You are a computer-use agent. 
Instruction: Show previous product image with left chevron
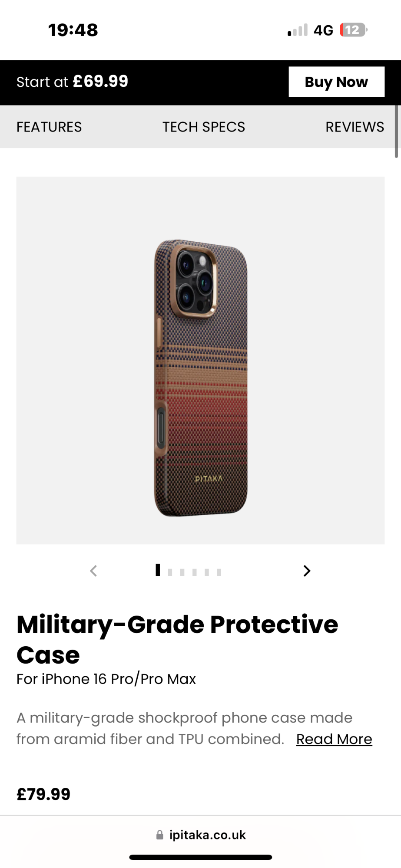click(93, 571)
